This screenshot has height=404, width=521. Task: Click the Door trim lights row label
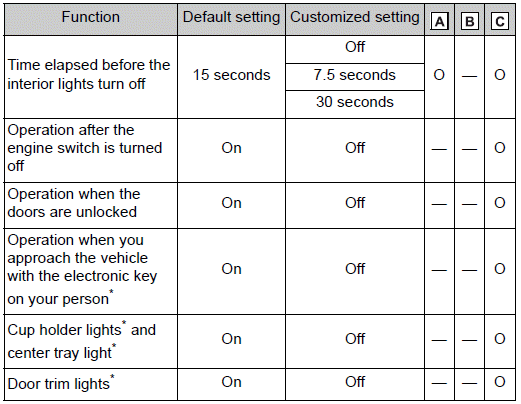61,383
